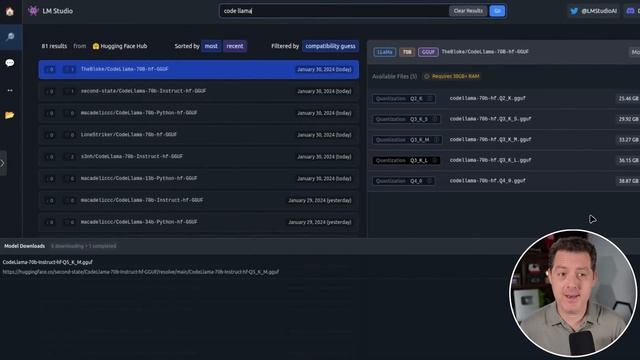This screenshot has height=360, width=640.
Task: Open the compatibility guess filter
Action: (x=330, y=46)
